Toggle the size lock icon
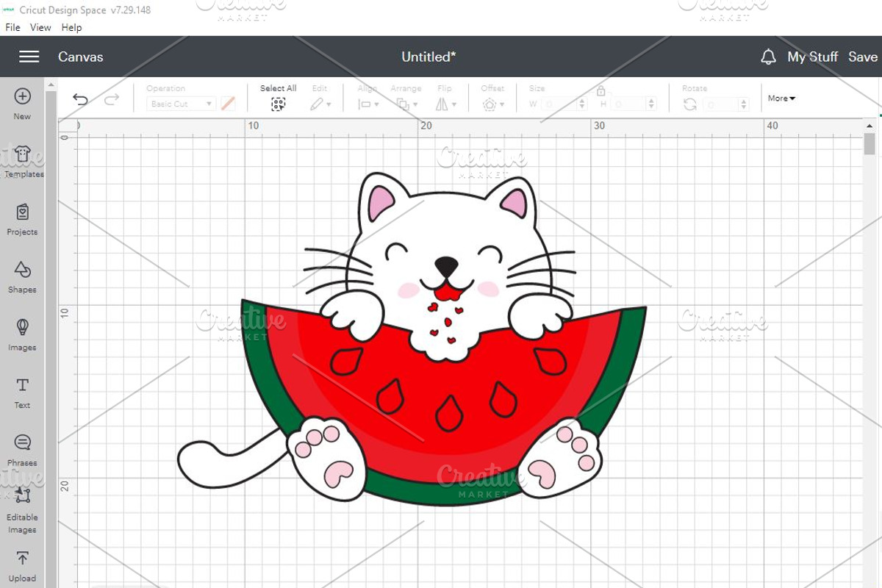882x588 pixels. click(600, 91)
